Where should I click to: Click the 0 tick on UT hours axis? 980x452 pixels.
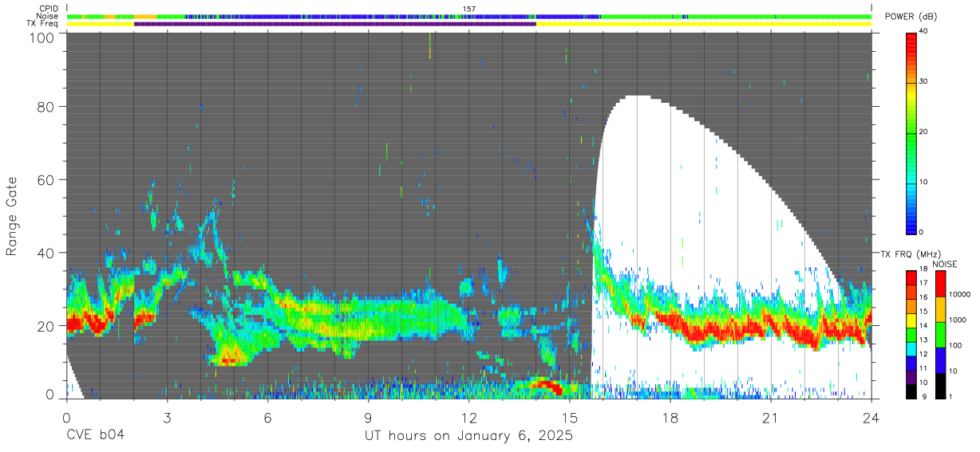tap(66, 417)
